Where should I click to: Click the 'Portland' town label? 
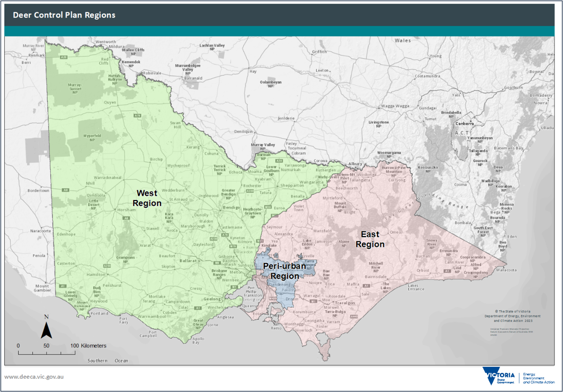[x=99, y=313]
